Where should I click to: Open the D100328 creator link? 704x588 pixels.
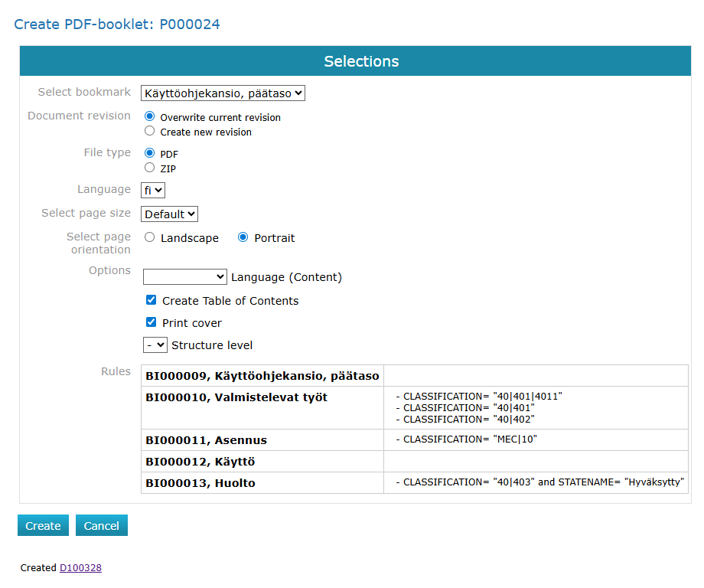[x=80, y=567]
